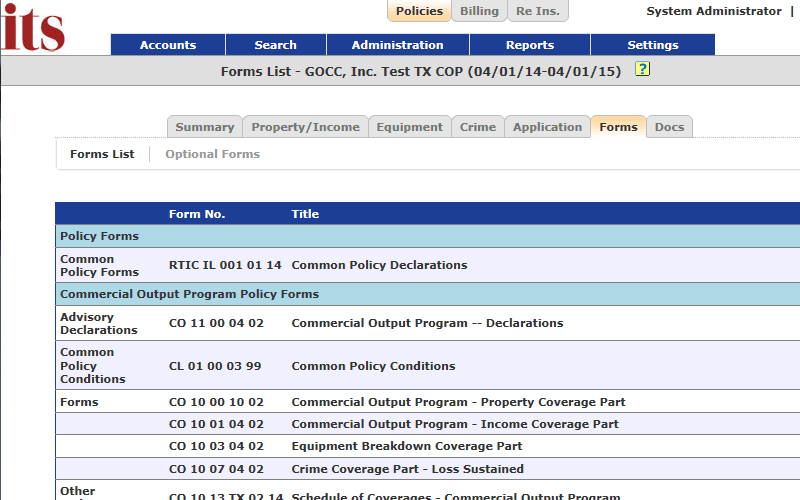The image size is (800, 500).
Task: Click the Advisory Declarations category cell
Action: tap(98, 323)
